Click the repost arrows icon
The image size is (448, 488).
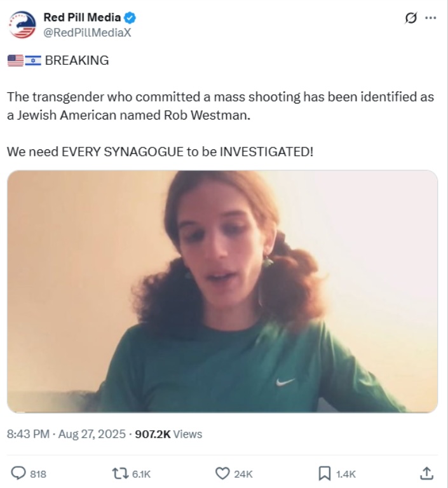(x=120, y=473)
